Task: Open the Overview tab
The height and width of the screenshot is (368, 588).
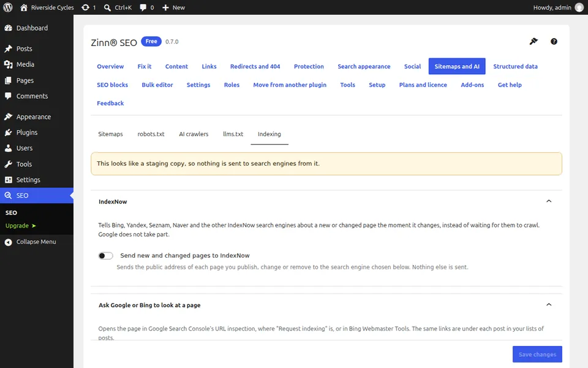Action: [110, 66]
